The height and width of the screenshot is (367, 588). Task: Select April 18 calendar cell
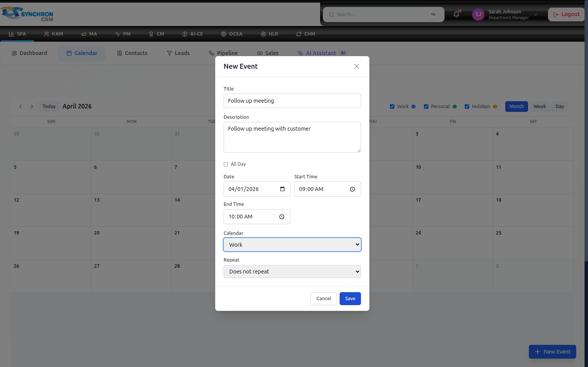point(533,210)
